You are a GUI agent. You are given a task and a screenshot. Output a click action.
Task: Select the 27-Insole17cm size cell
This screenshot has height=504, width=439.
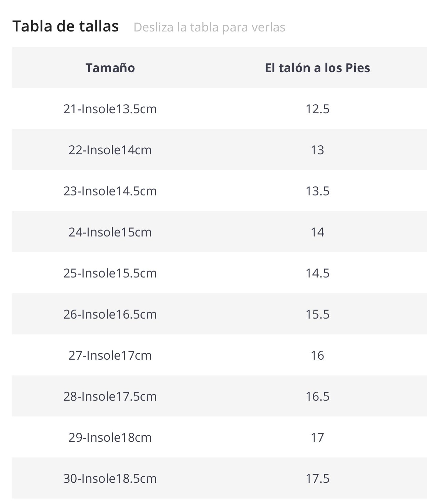tap(110, 355)
